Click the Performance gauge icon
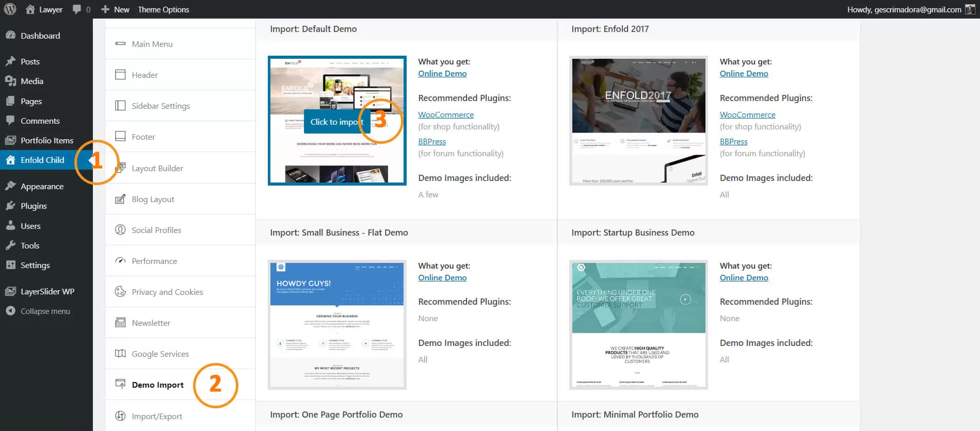Image resolution: width=980 pixels, height=431 pixels. point(120,261)
